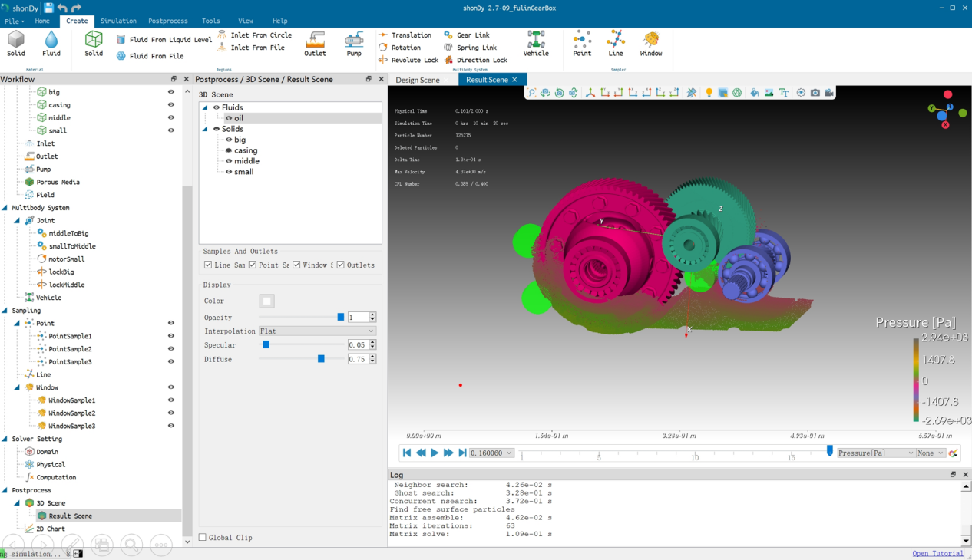Add a Revolute Lock
This screenshot has height=560, width=972.
408,60
